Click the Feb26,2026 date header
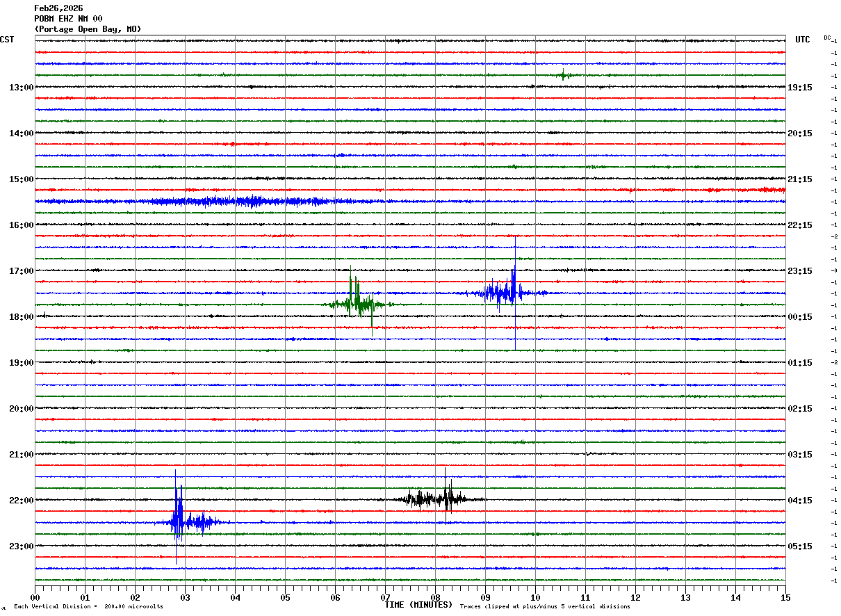The height and width of the screenshot is (616, 841). pos(58,8)
